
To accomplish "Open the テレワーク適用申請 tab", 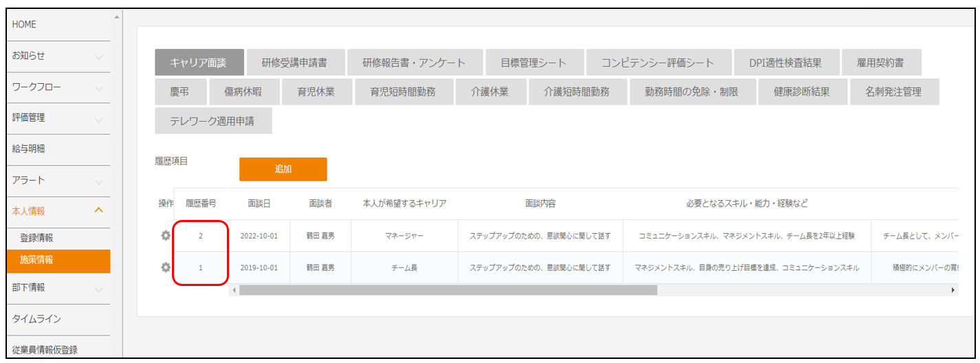I will (x=213, y=121).
